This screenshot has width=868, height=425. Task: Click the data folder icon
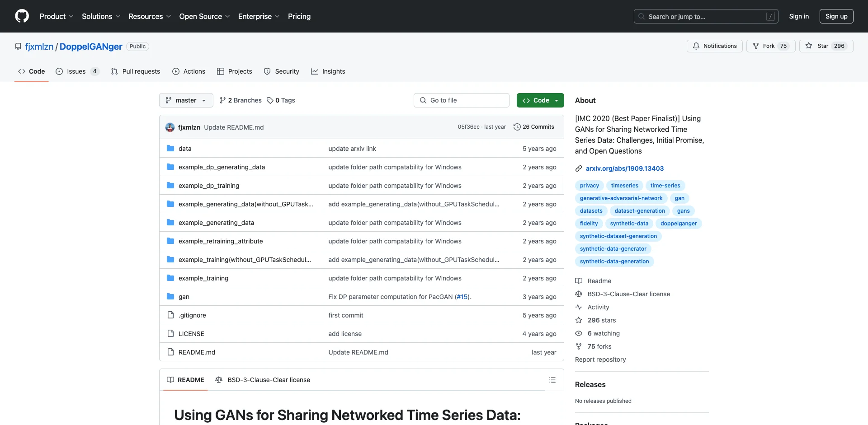coord(170,148)
